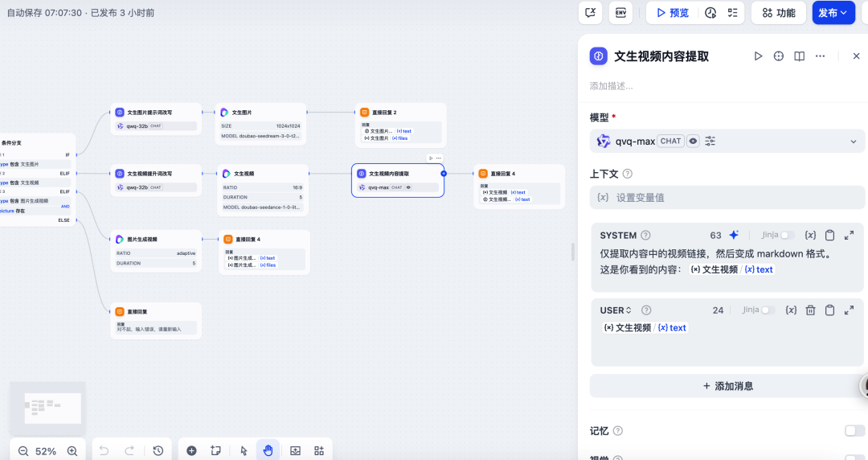Click the SYSTEM help question mark

coord(645,235)
